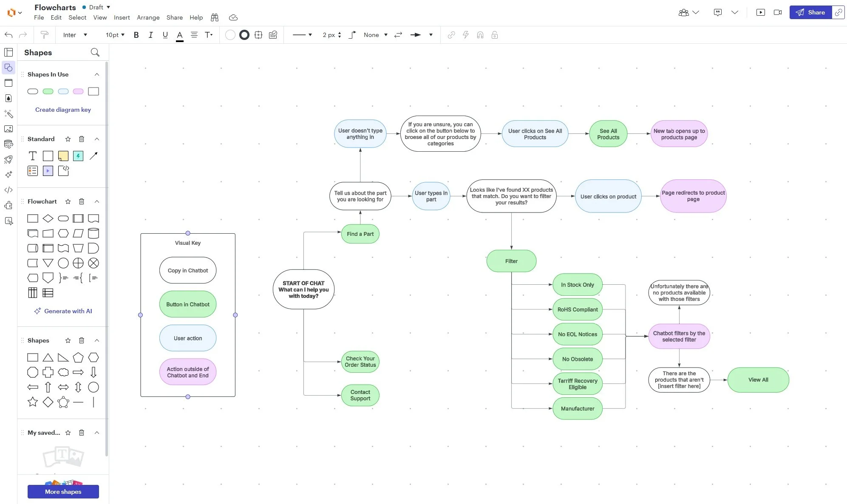Screen dimensions: 847x504
Task: Click the Create diagram key link
Action: 63,110
